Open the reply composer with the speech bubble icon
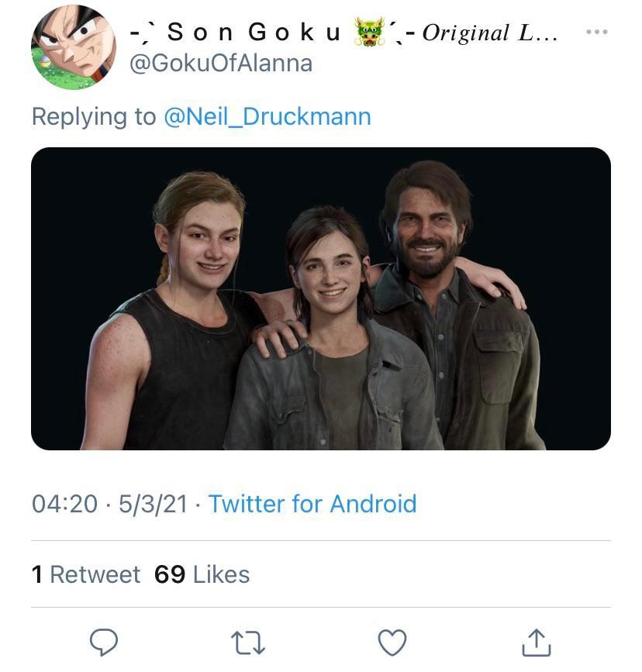Viewport: 642px width, 672px height. tap(105, 642)
